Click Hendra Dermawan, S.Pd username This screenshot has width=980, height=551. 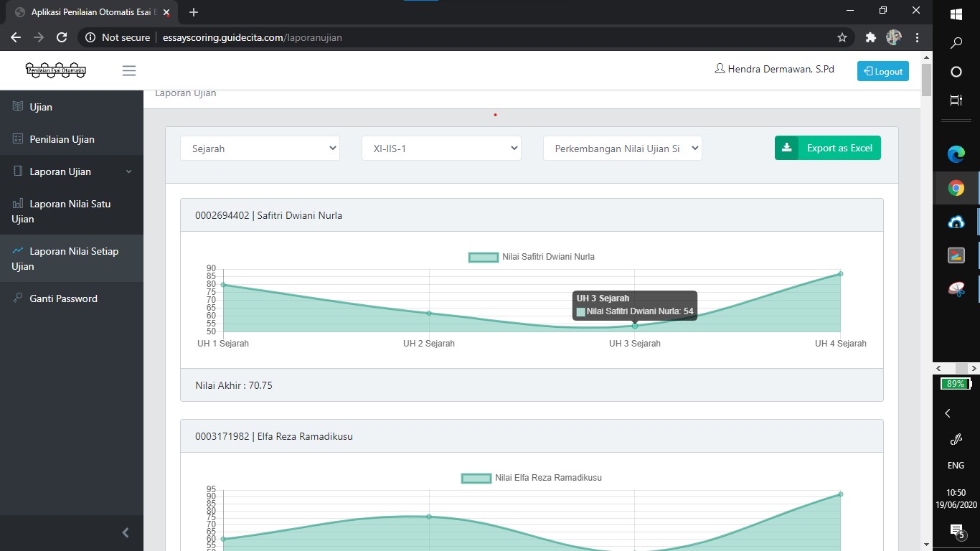(x=781, y=70)
